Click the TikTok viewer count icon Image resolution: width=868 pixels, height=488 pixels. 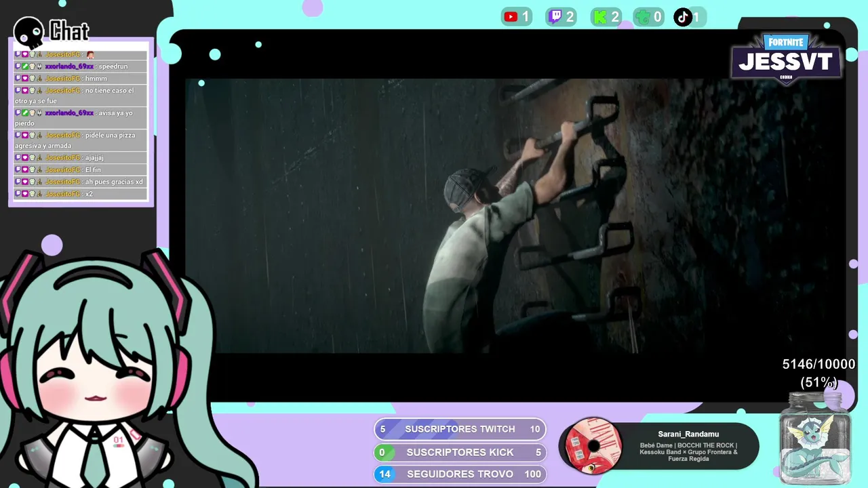[x=683, y=17]
